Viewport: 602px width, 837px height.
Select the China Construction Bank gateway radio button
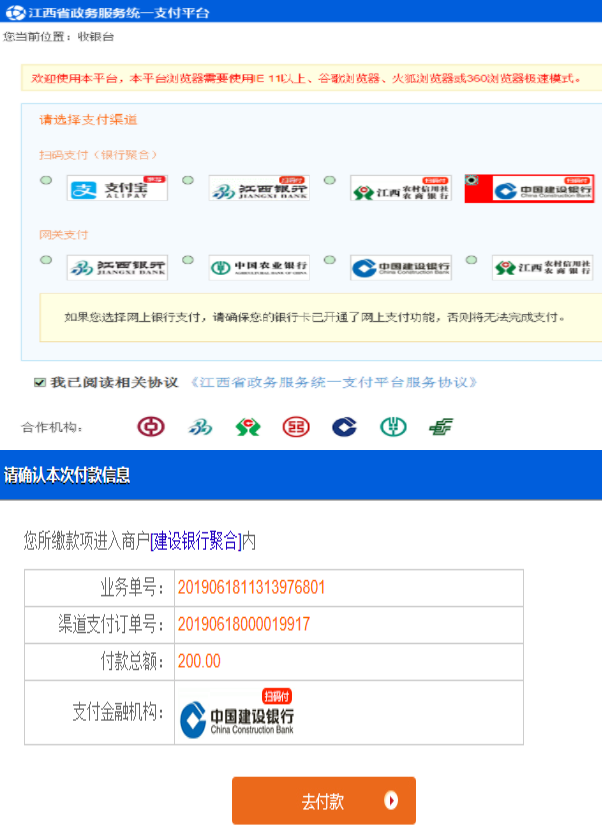tap(330, 260)
